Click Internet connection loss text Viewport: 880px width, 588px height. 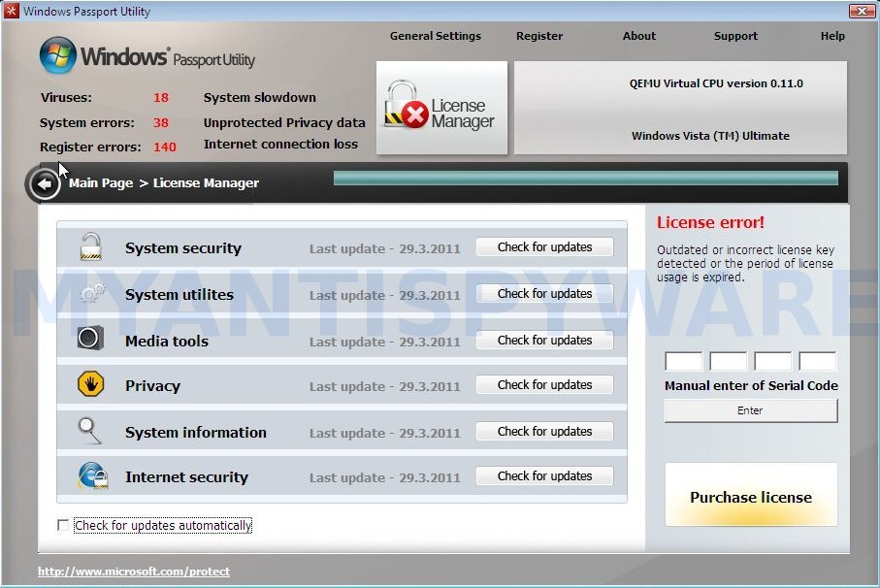click(280, 145)
